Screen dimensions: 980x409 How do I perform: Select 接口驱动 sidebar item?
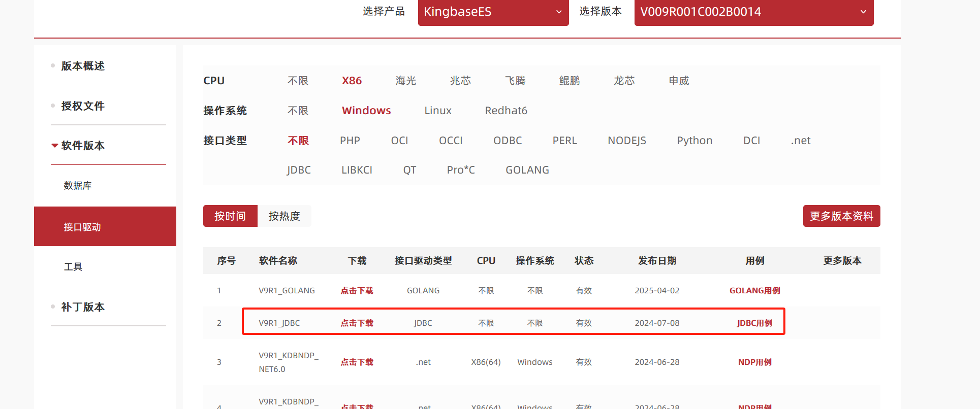[x=105, y=227]
